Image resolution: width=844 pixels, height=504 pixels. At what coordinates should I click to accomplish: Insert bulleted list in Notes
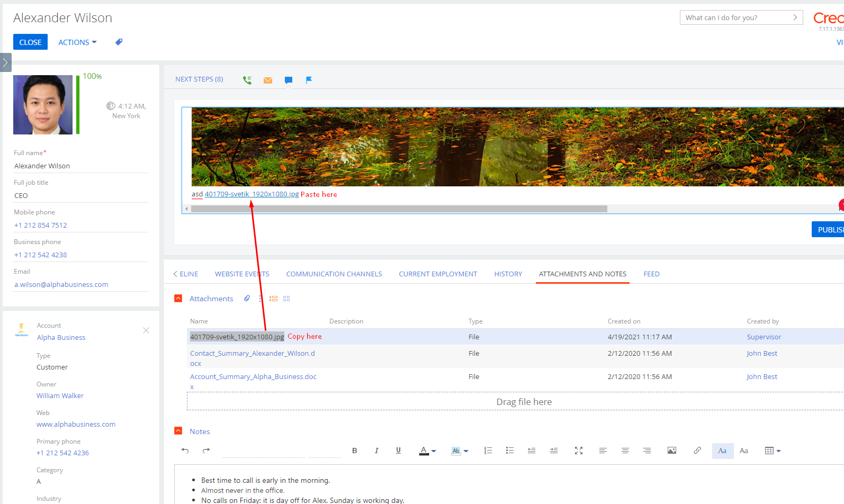coord(510,451)
